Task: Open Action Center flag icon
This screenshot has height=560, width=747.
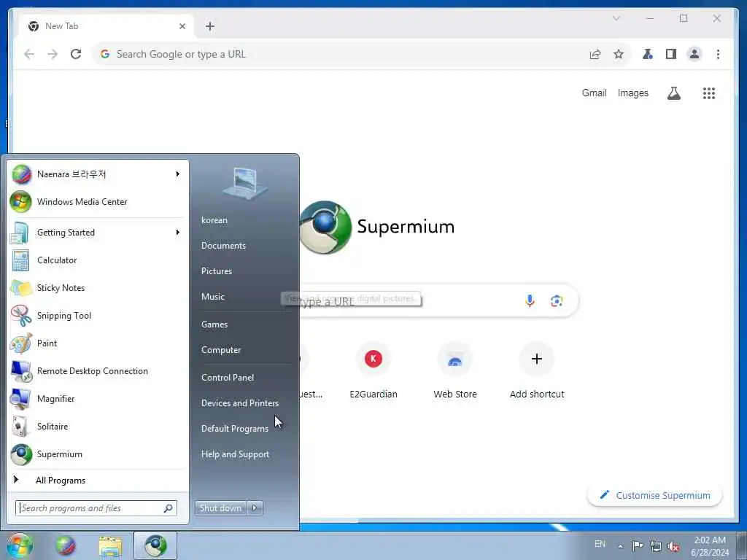Action: pos(638,545)
